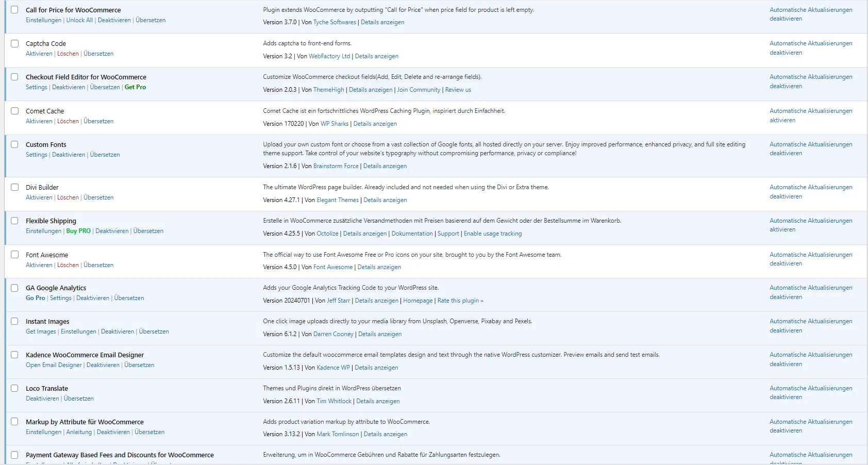Open the Elegant Themes author link

click(x=338, y=200)
